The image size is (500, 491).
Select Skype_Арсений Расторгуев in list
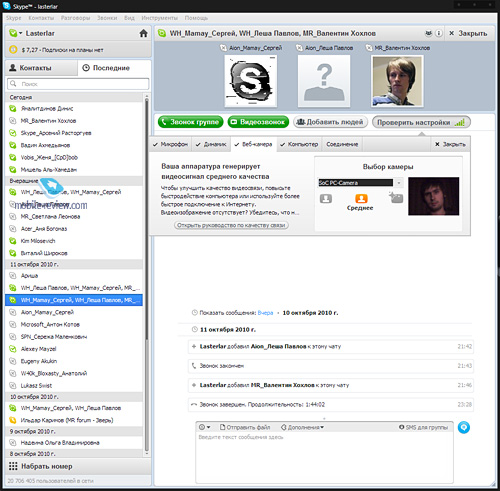[74, 133]
